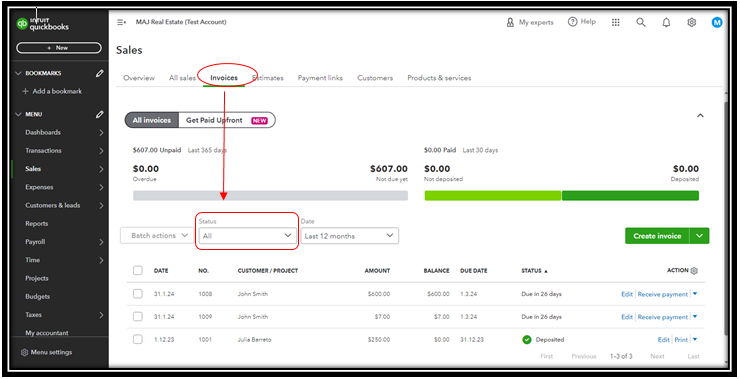The width and height of the screenshot is (740, 379).
Task: Click Receive payment for invoice 1009
Action: coord(663,317)
